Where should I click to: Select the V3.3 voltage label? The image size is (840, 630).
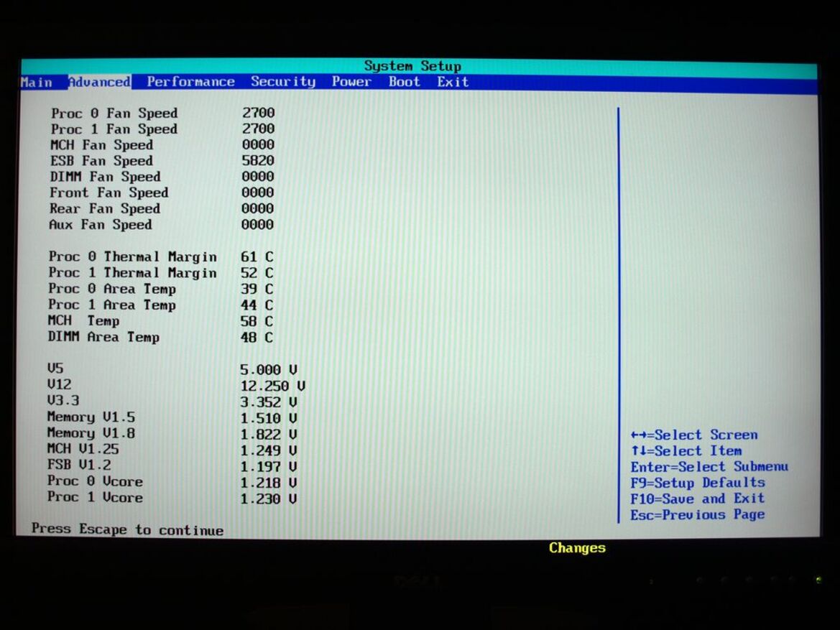click(x=63, y=400)
